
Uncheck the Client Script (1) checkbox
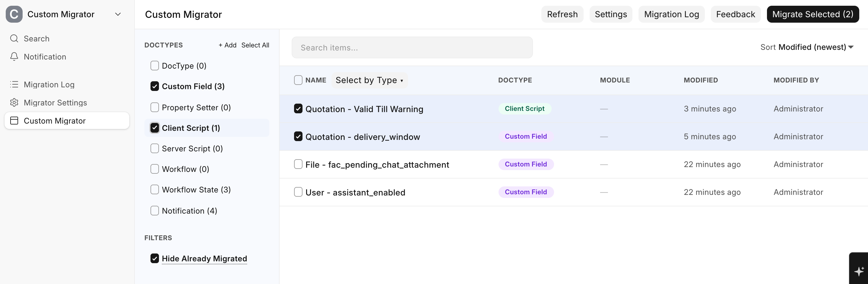[x=155, y=128]
